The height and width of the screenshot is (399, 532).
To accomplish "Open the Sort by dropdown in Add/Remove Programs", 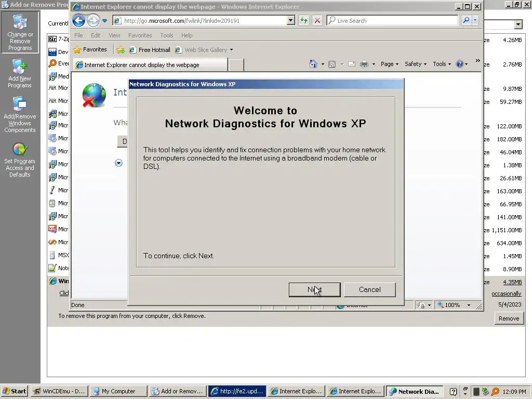I will pyautogui.click(x=518, y=24).
